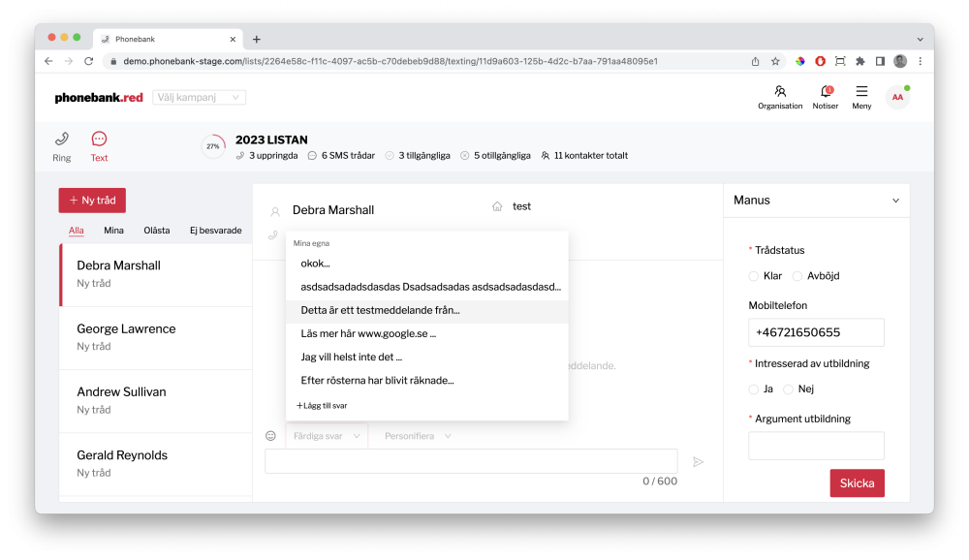This screenshot has height=560, width=969.
Task: Choose Ja for Intresserad av utbildning
Action: (754, 389)
